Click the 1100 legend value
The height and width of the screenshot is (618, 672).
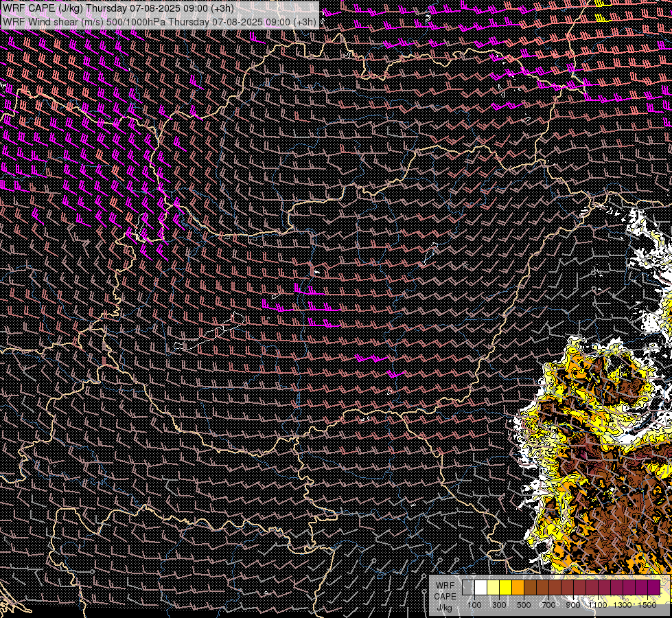point(598,605)
